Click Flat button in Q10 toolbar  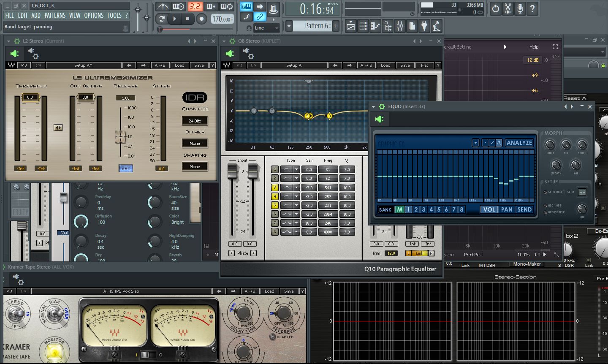point(424,65)
